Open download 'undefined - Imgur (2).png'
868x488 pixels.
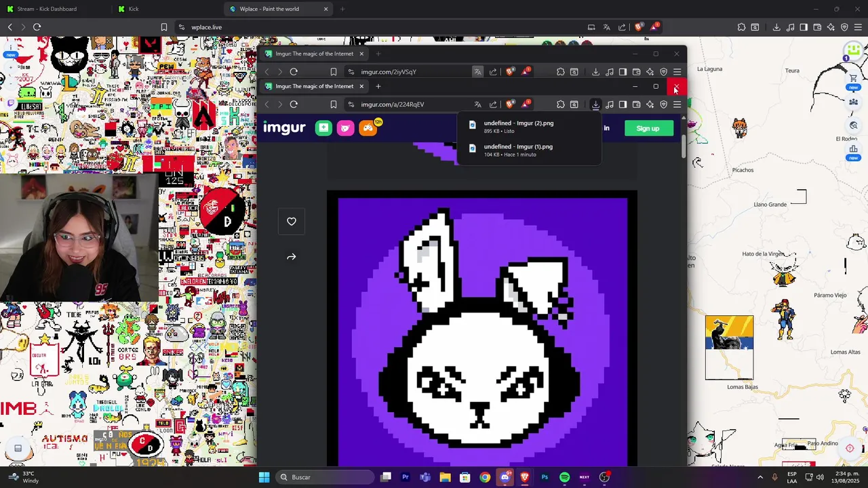528,126
